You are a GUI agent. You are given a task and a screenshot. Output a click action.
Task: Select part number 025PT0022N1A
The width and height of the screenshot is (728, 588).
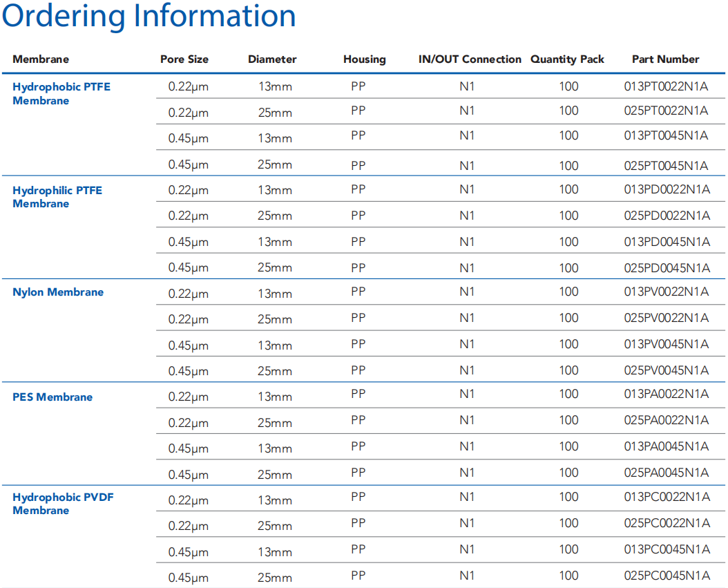(667, 111)
